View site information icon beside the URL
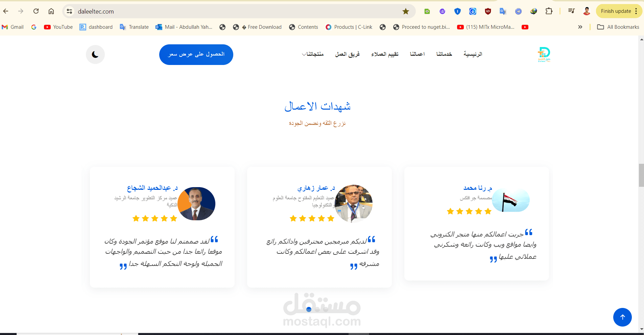 tap(70, 11)
